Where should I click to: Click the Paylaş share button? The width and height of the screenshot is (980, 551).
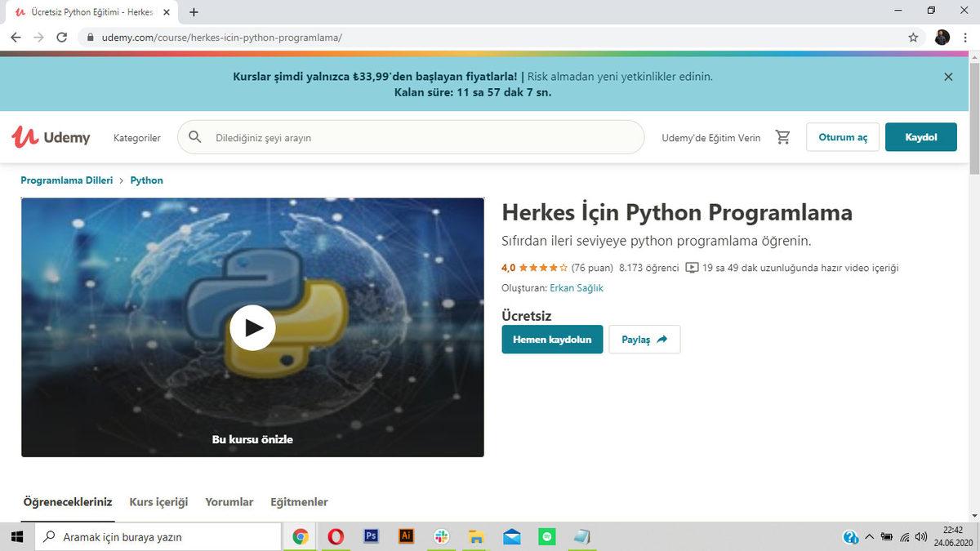[644, 340]
